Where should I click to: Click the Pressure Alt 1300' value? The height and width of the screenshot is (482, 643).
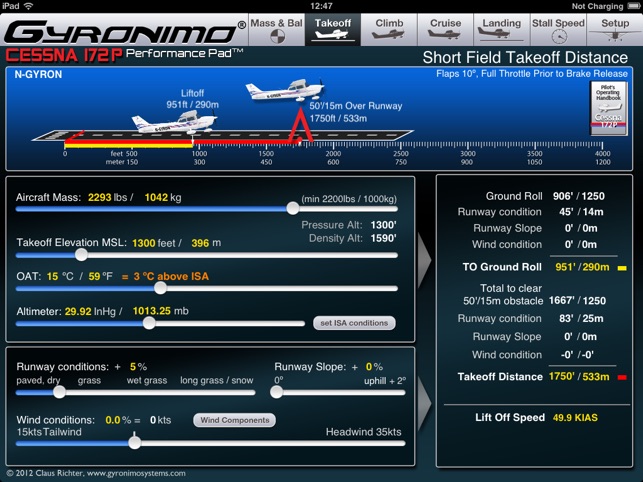click(x=383, y=225)
